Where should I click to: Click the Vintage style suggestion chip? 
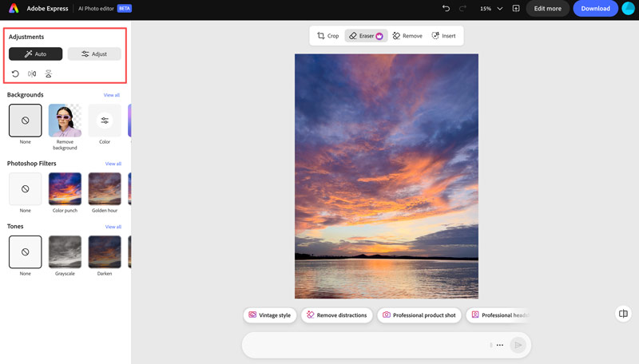coord(270,315)
